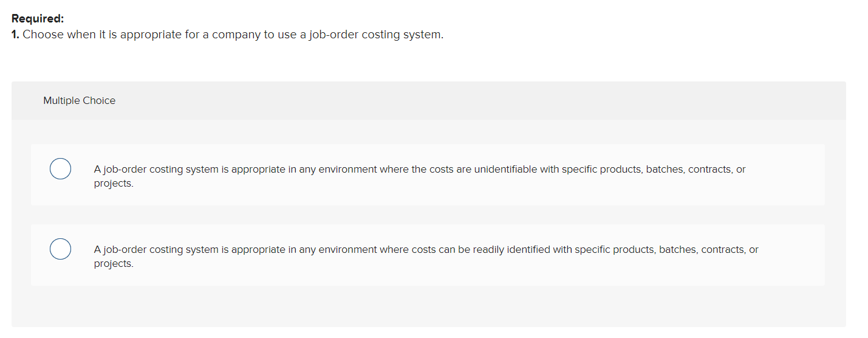Click the "1." question number

(x=16, y=35)
